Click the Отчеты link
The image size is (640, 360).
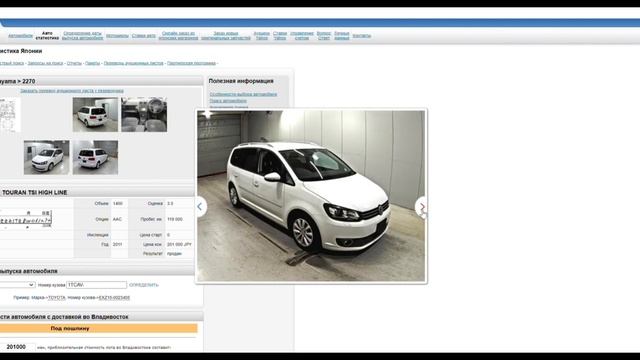[74, 63]
